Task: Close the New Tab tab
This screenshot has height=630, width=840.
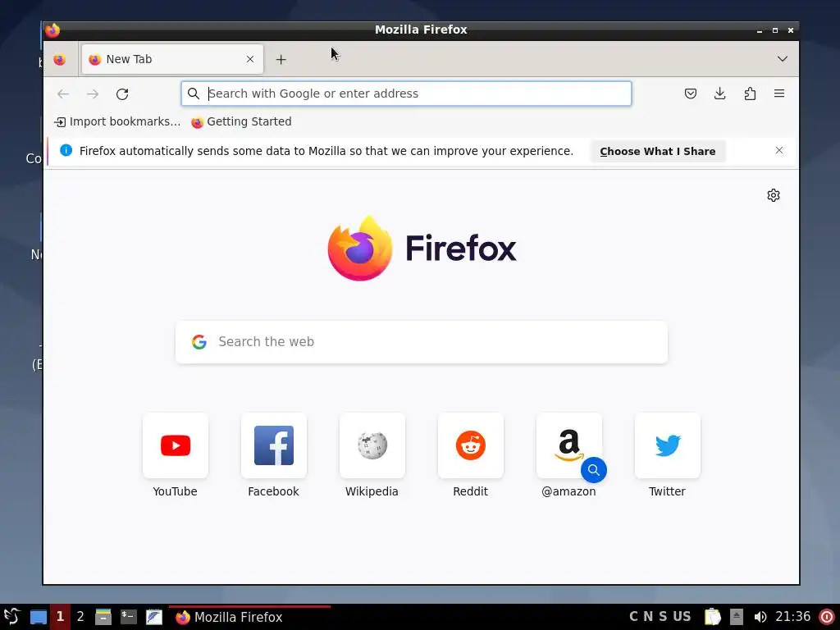Action: (250, 59)
